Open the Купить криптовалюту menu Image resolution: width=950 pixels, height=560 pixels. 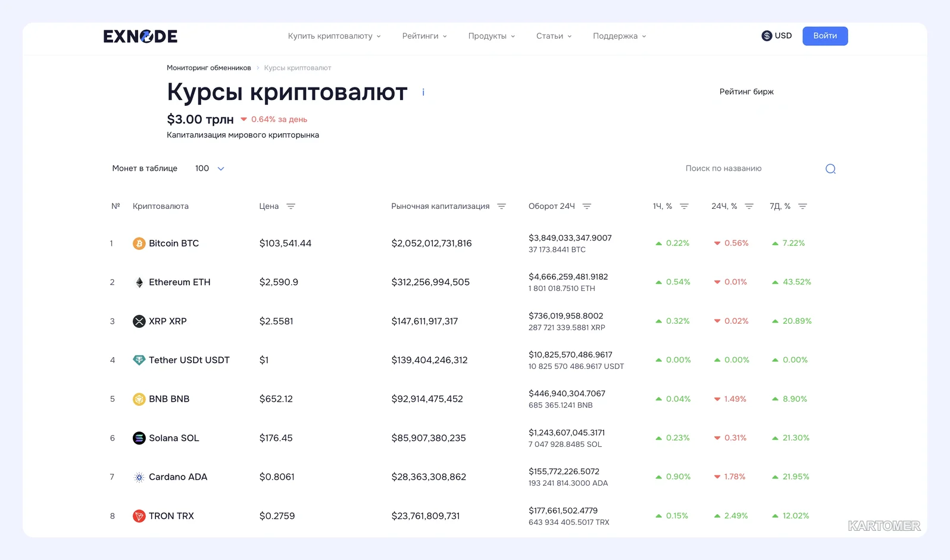(334, 36)
